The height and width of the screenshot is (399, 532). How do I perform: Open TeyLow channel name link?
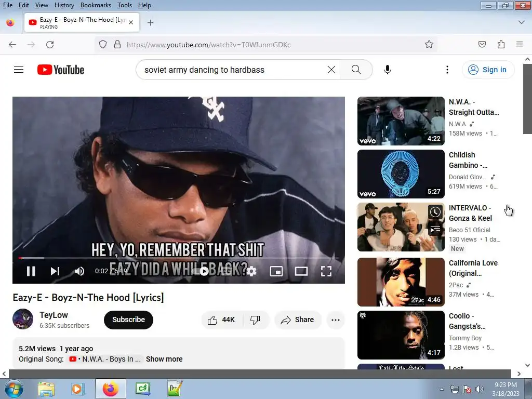tap(54, 315)
